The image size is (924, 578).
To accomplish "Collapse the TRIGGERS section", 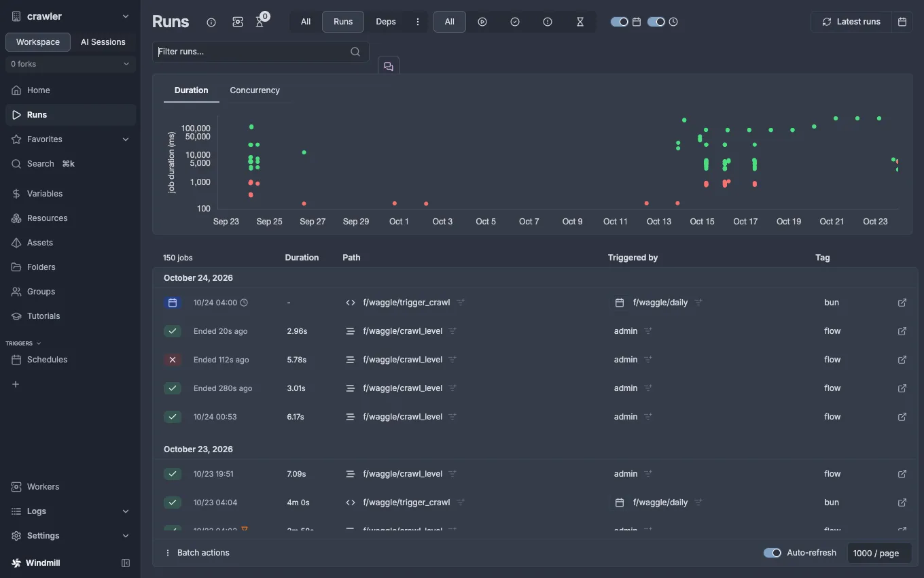I will click(x=23, y=343).
